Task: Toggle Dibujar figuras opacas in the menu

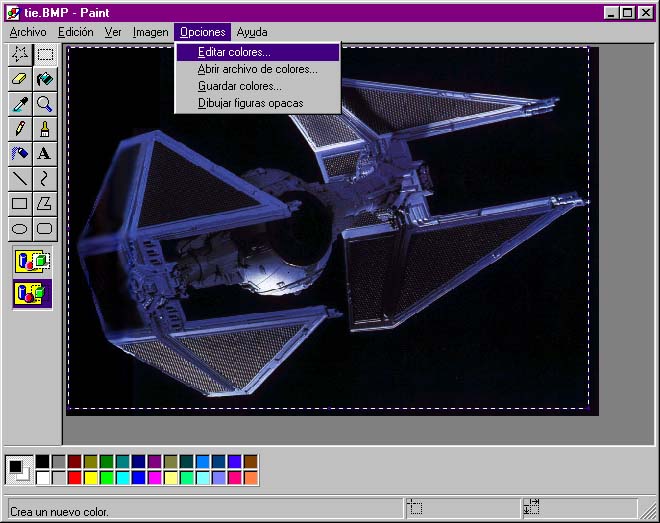Action: coord(258,103)
